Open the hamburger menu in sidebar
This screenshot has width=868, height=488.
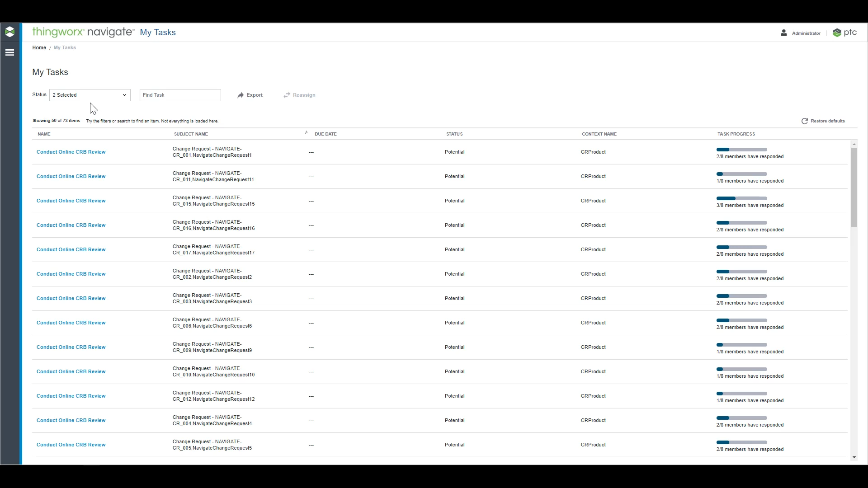click(9, 52)
